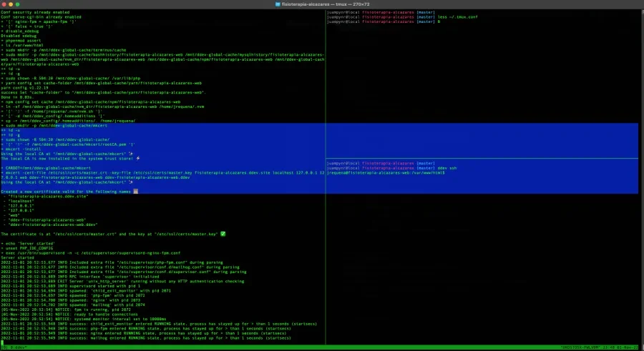Screen dimensions: 644x351
Task: Click the green zoom window button
Action: click(17, 4)
